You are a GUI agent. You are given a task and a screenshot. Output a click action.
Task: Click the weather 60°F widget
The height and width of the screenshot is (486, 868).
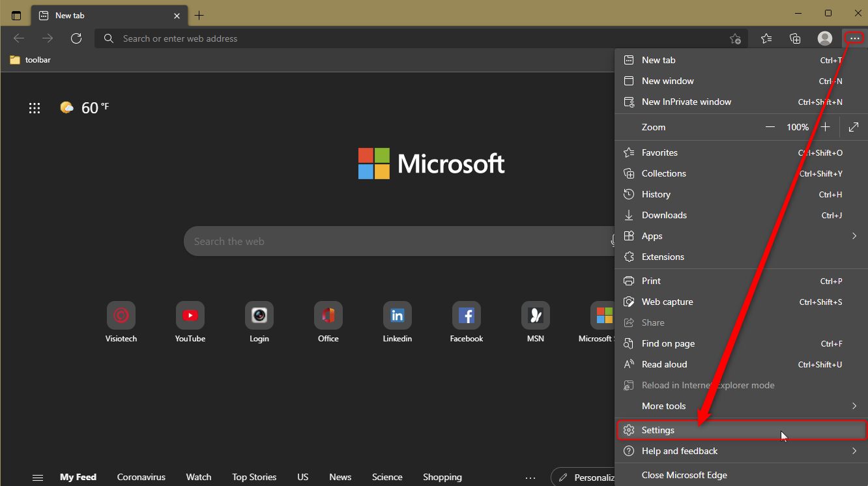[x=85, y=107]
